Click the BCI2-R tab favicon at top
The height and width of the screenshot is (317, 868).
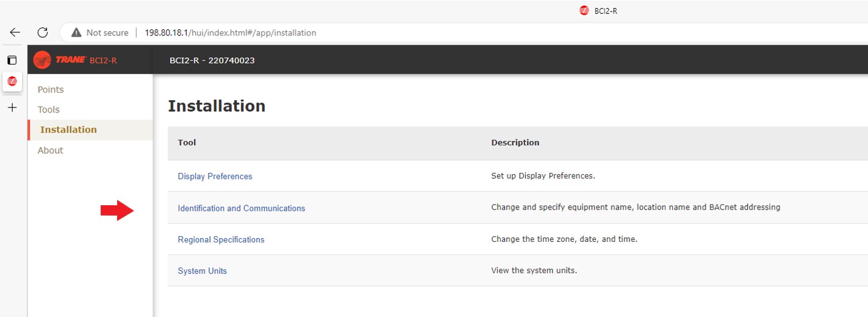[x=584, y=10]
